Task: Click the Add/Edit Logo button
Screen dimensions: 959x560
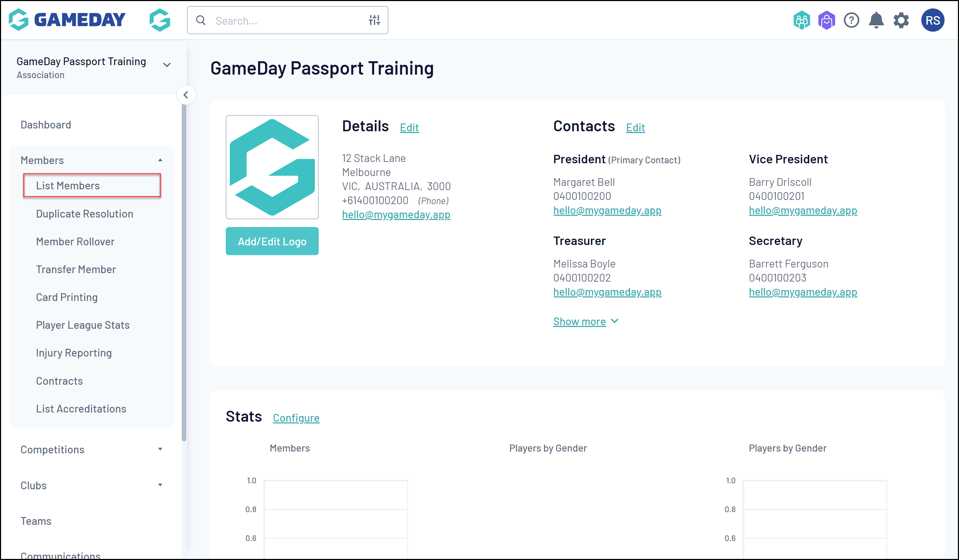Action: coord(272,241)
